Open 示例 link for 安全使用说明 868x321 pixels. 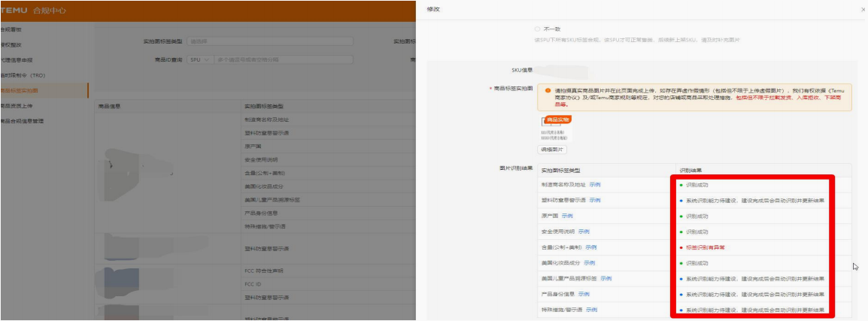click(x=584, y=232)
